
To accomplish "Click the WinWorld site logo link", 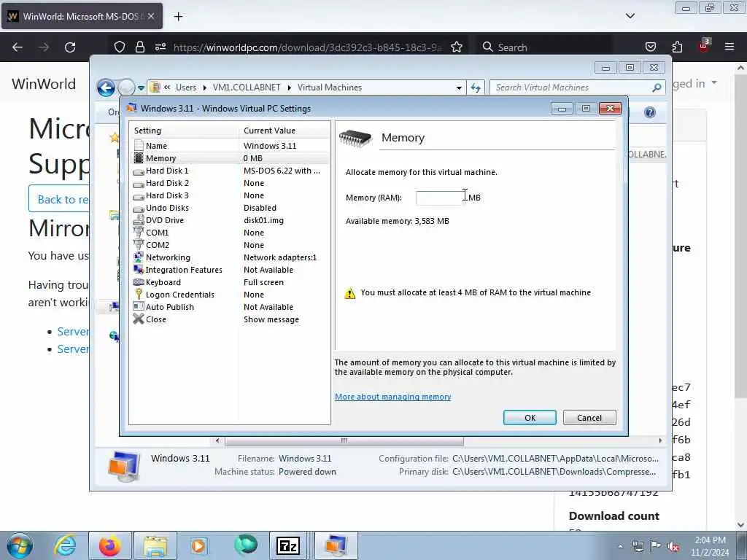I will (44, 84).
